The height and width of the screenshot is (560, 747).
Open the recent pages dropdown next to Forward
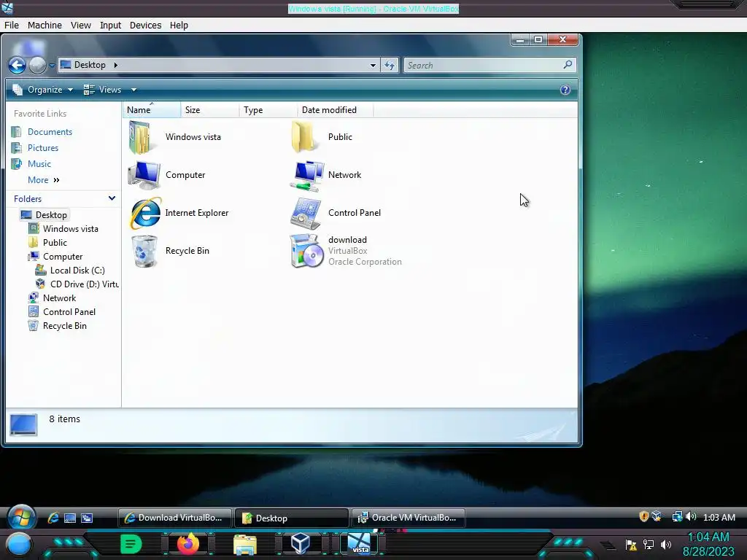[52, 66]
